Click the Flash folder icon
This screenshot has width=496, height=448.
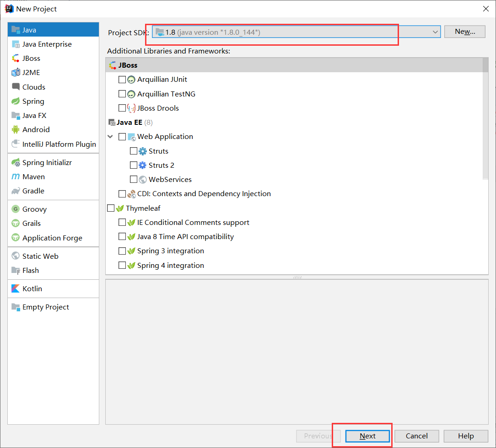click(16, 271)
